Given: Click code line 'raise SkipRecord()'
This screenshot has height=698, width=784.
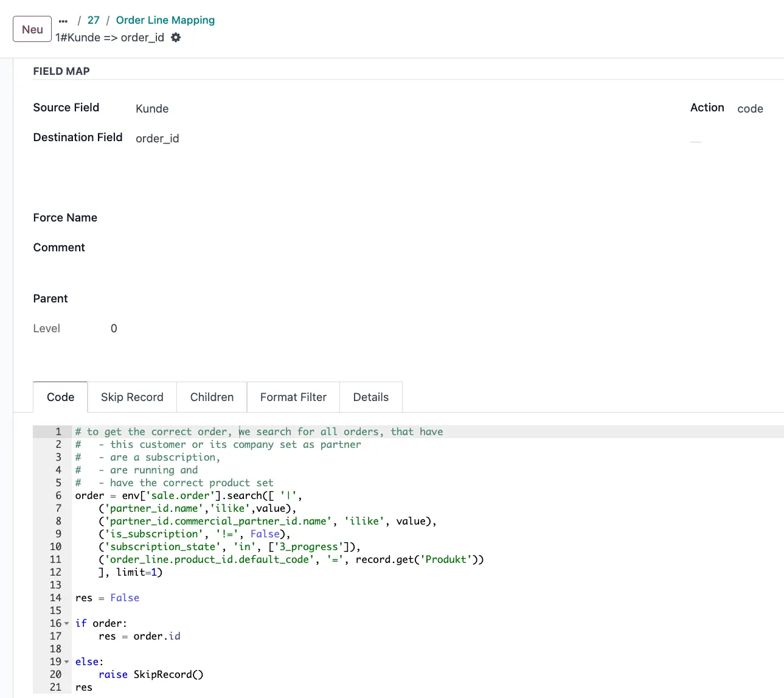Looking at the screenshot, I should tap(151, 674).
